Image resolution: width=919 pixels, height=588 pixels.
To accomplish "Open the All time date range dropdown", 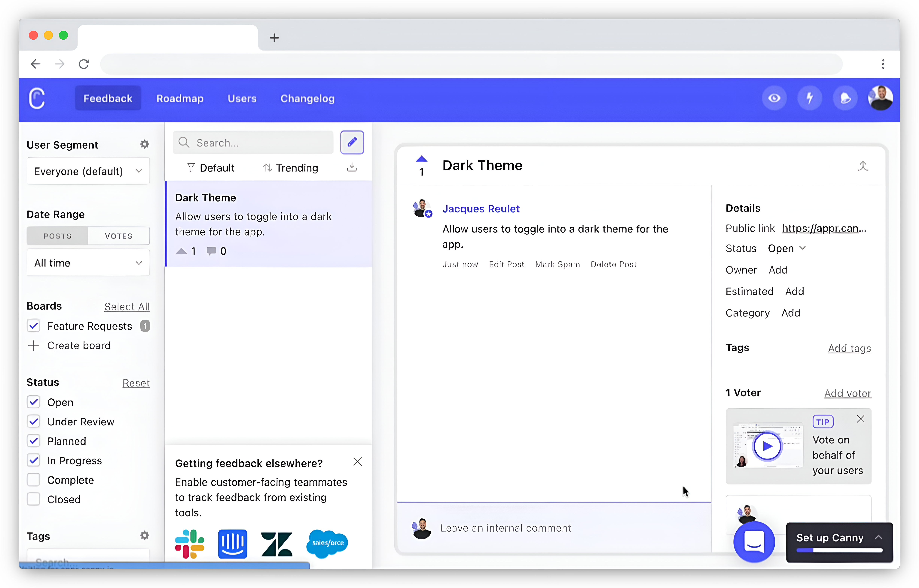I will (x=88, y=263).
